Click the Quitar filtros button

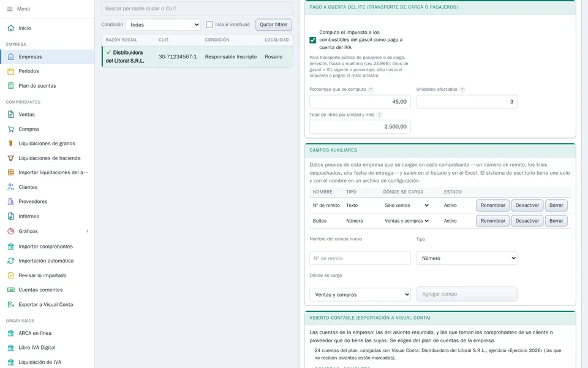coord(274,25)
